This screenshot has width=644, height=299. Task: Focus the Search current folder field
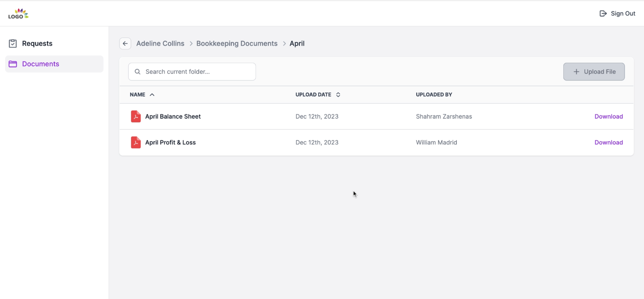[x=192, y=72]
